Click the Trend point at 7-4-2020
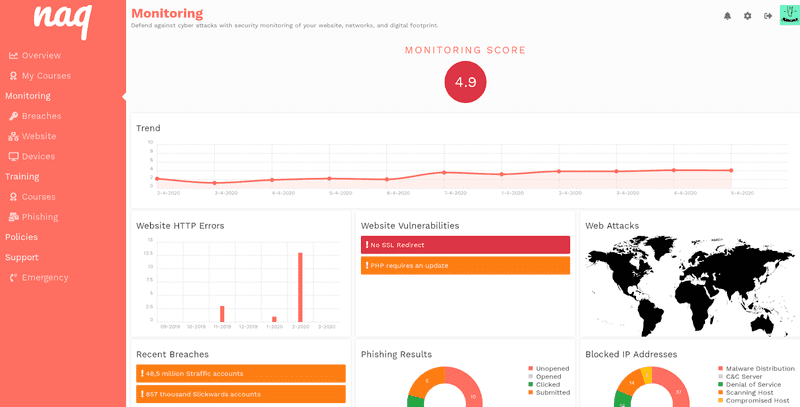The width and height of the screenshot is (800, 407). (x=444, y=172)
